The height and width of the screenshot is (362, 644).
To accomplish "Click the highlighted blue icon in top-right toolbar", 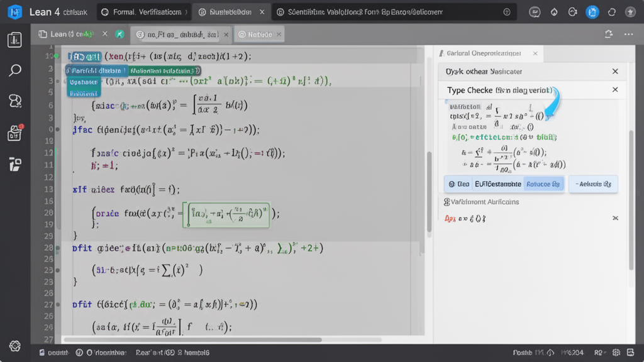I will [x=592, y=12].
